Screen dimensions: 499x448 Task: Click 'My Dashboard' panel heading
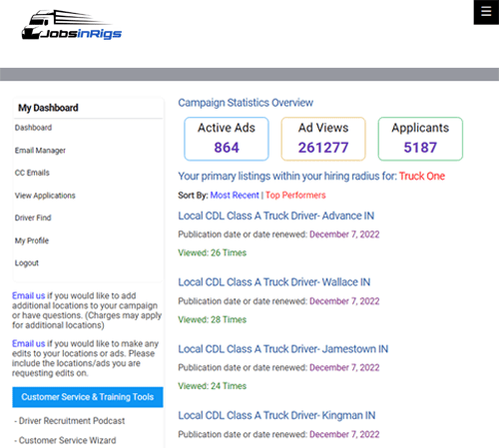tap(48, 108)
